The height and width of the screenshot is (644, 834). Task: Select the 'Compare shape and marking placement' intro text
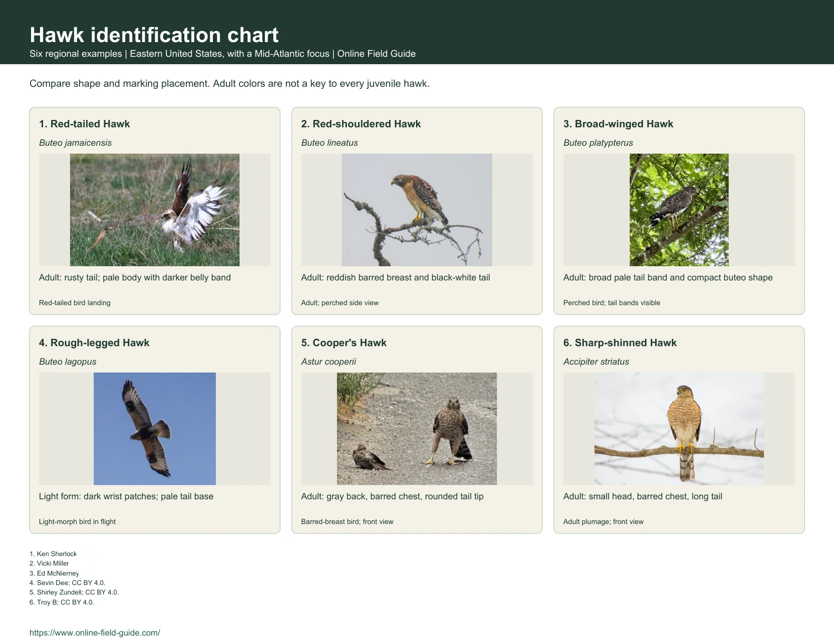(x=230, y=84)
